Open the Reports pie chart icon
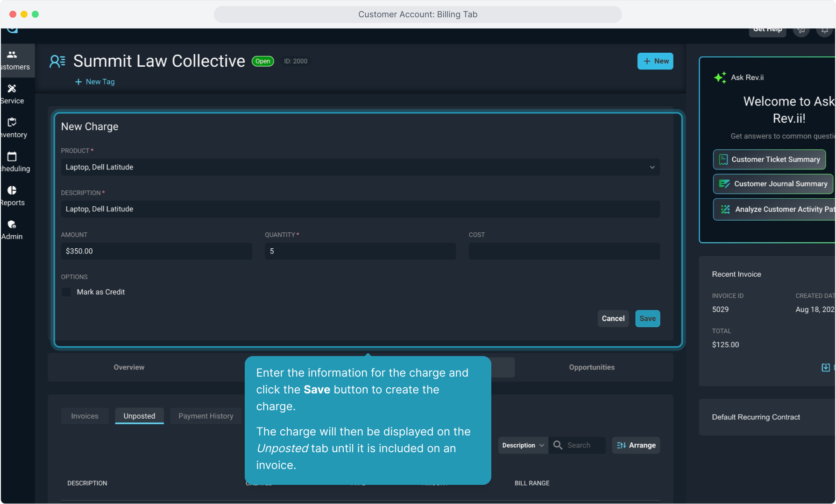This screenshot has height=504, width=836. 12,190
